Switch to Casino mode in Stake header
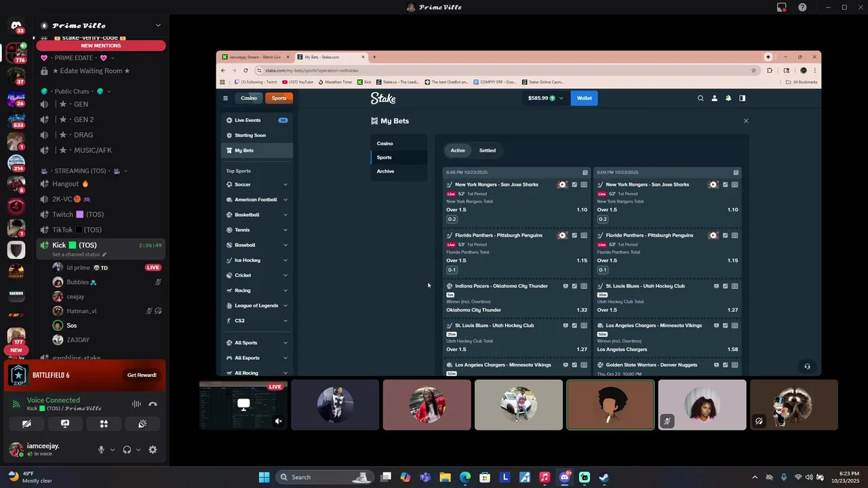The image size is (868, 488). point(249,98)
